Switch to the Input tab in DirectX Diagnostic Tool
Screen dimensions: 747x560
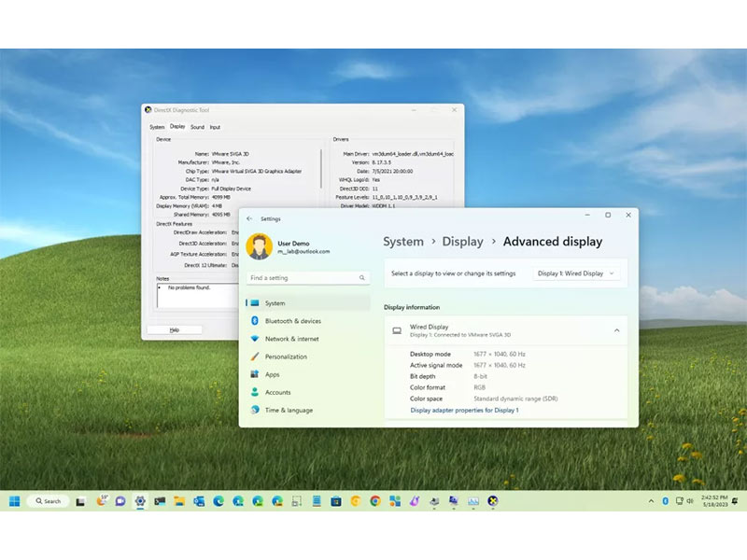215,127
